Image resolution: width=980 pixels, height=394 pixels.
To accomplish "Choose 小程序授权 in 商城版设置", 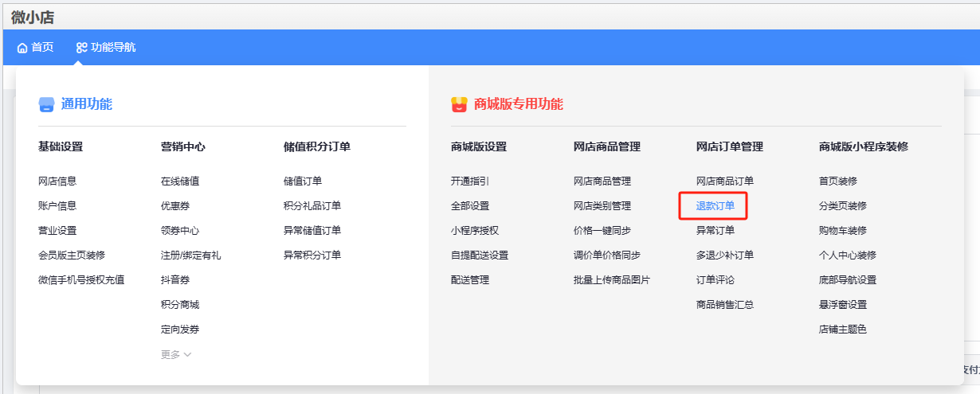I will pos(475,230).
